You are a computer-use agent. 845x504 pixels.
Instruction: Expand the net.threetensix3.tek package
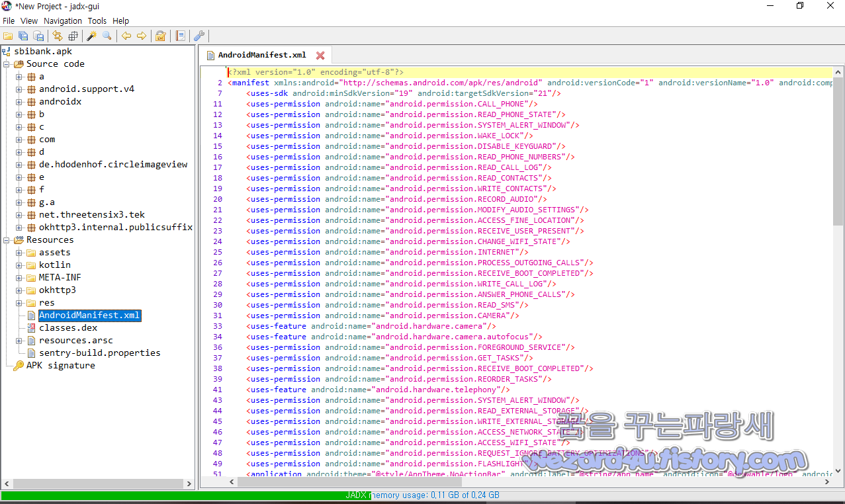tap(19, 215)
